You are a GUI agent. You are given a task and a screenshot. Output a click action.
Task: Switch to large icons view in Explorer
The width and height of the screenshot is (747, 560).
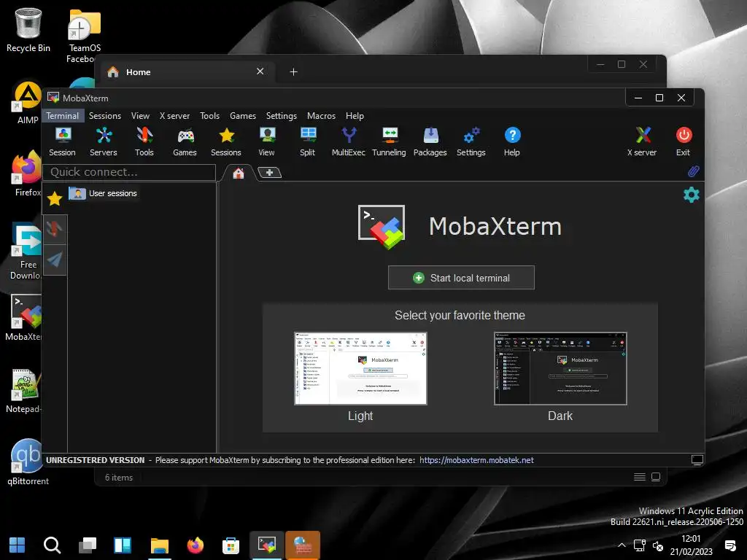point(656,477)
